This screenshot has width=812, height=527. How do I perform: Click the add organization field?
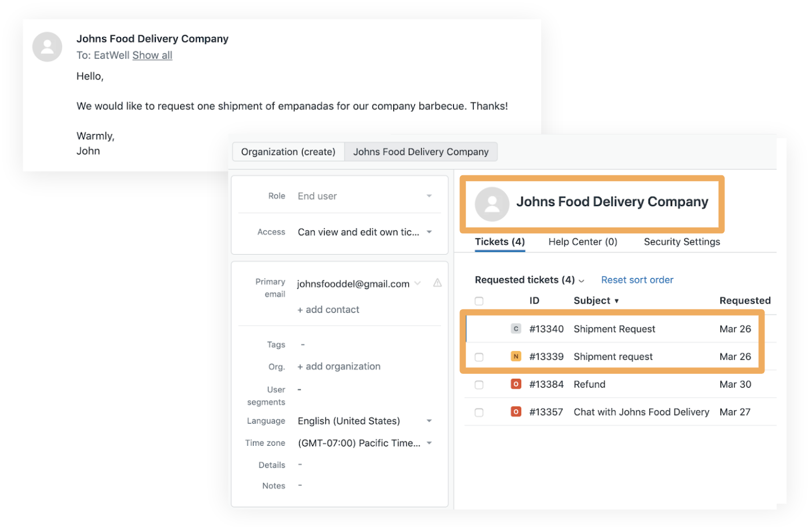click(339, 367)
